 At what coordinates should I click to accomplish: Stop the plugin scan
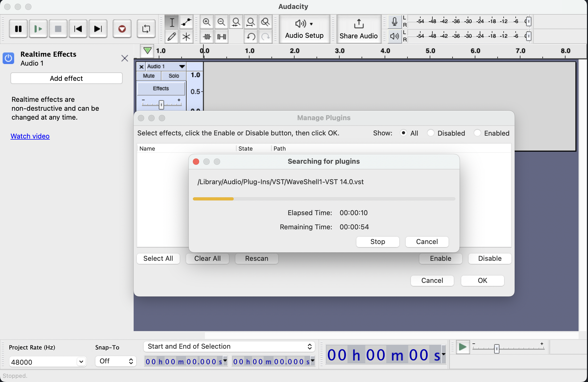point(377,242)
